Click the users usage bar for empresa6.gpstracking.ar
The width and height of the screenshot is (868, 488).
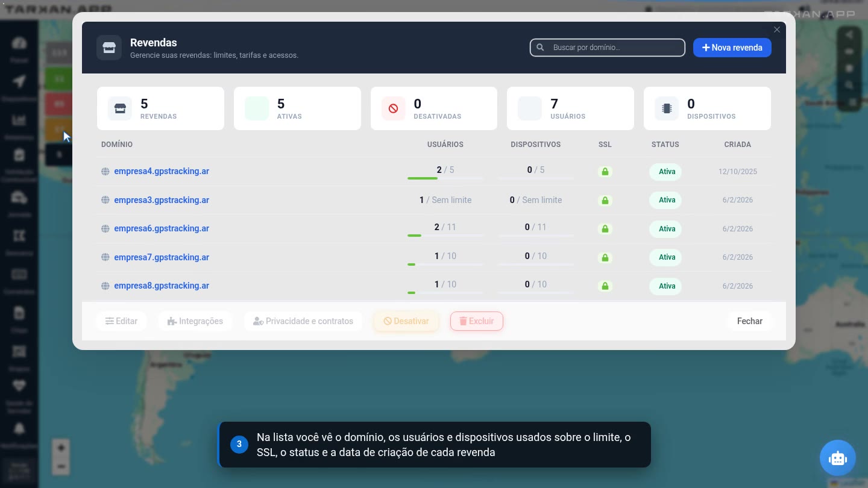pyautogui.click(x=445, y=236)
